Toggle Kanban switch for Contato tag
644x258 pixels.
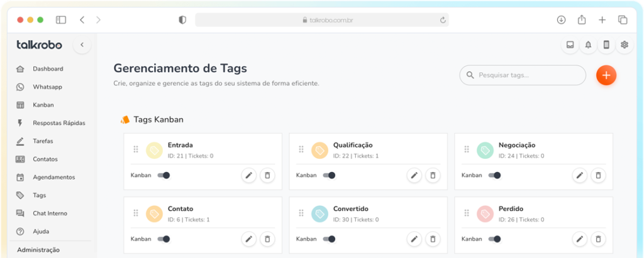[x=164, y=239]
